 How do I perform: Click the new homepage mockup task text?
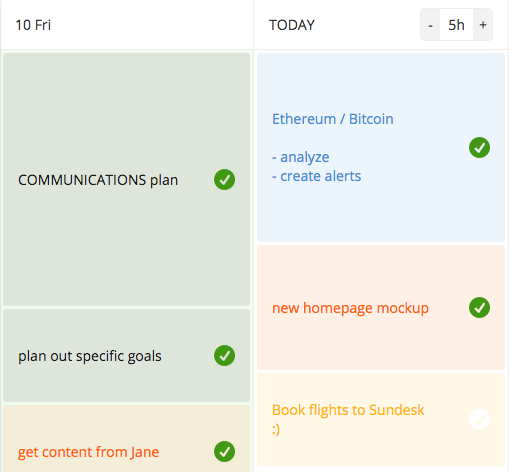(350, 308)
